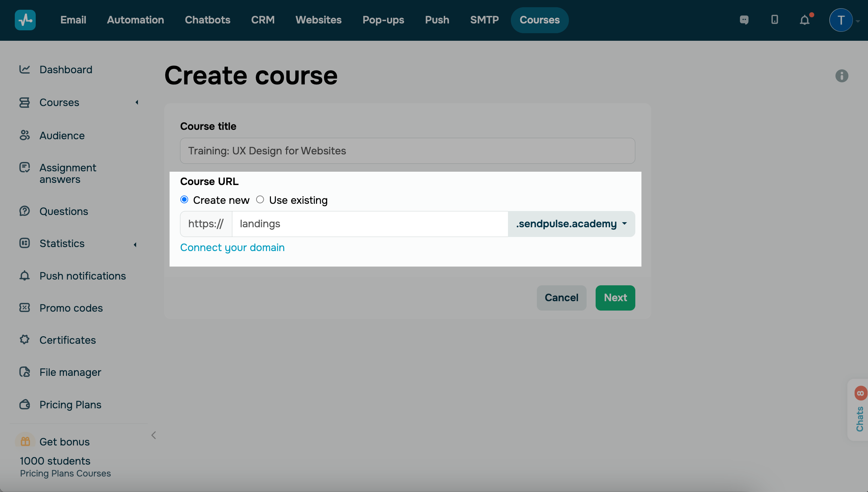Select the Use existing radio button
Screen dimensions: 868x492
260,199
